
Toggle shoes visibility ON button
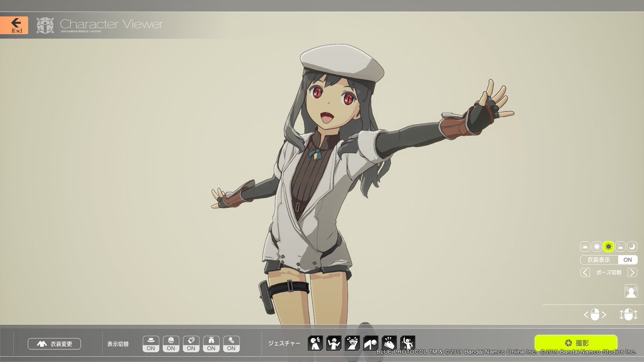click(231, 344)
